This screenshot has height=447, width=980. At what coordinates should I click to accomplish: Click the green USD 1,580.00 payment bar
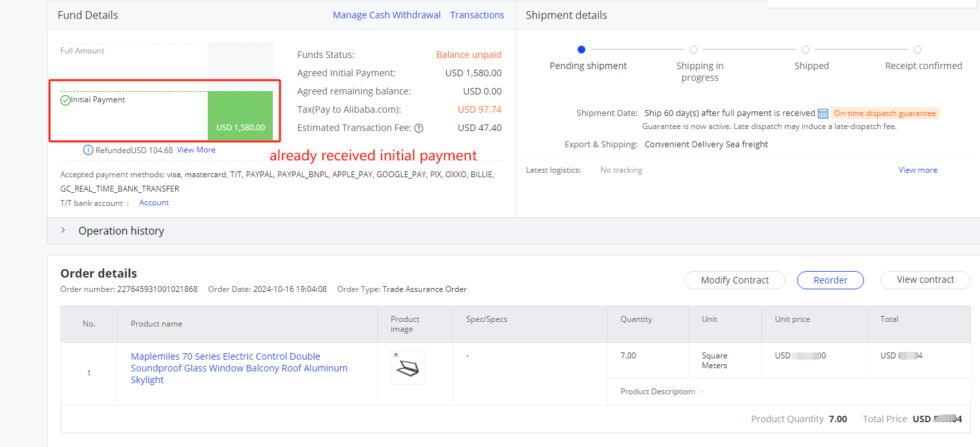click(x=240, y=116)
